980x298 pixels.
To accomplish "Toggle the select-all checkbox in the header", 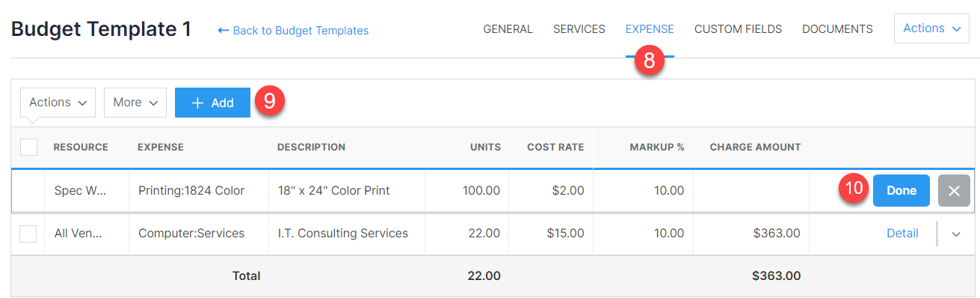I will point(28,147).
